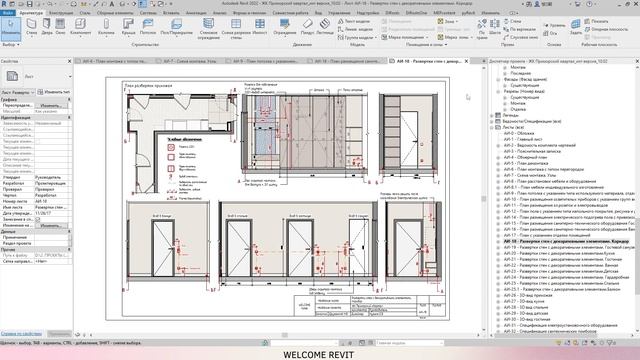This screenshot has width=640, height=360.
Task: Click the По вертикали opening tool
Action: 520,29
